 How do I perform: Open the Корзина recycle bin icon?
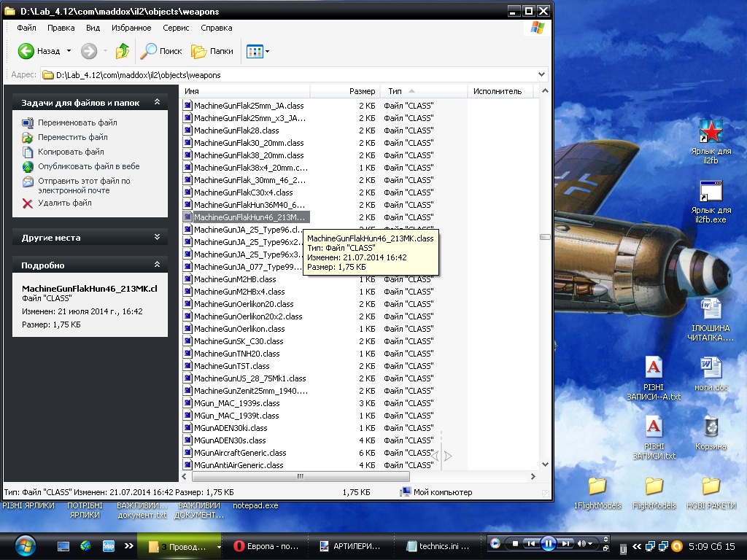click(x=711, y=428)
